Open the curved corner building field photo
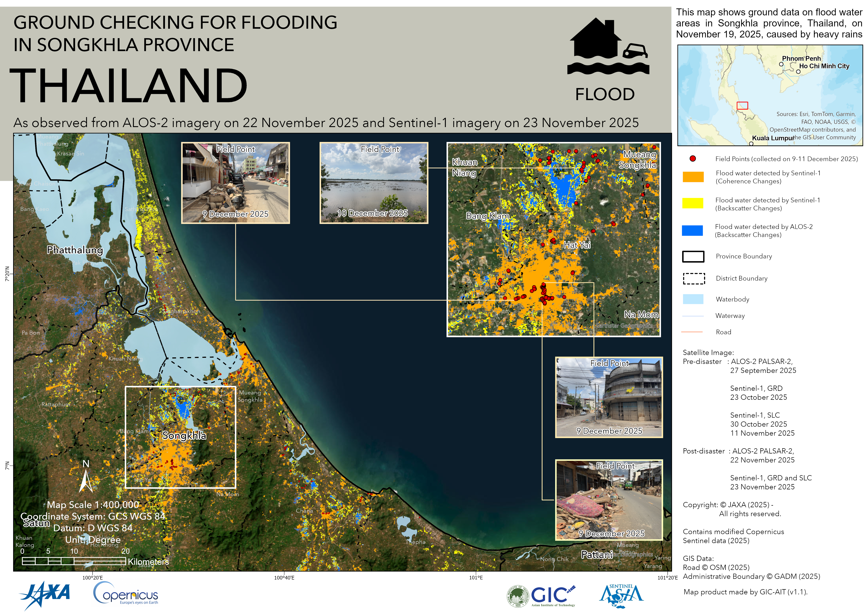Image resolution: width=868 pixels, height=614 pixels. click(x=609, y=397)
